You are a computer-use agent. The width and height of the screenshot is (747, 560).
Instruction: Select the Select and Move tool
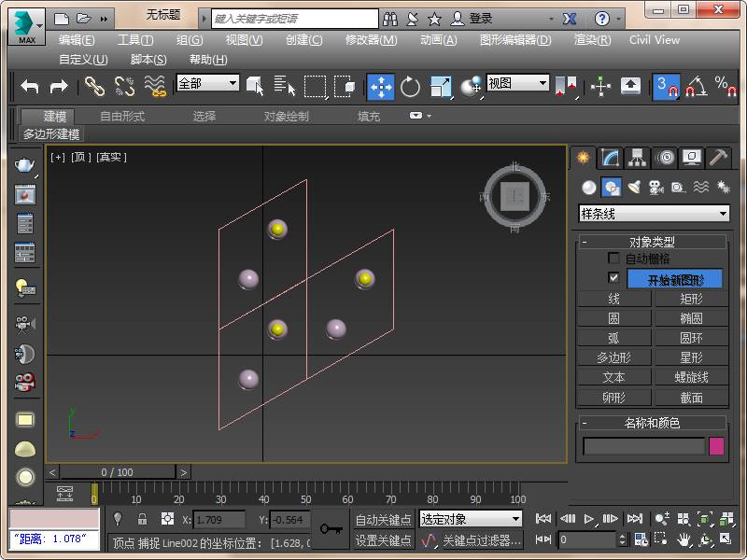point(380,86)
